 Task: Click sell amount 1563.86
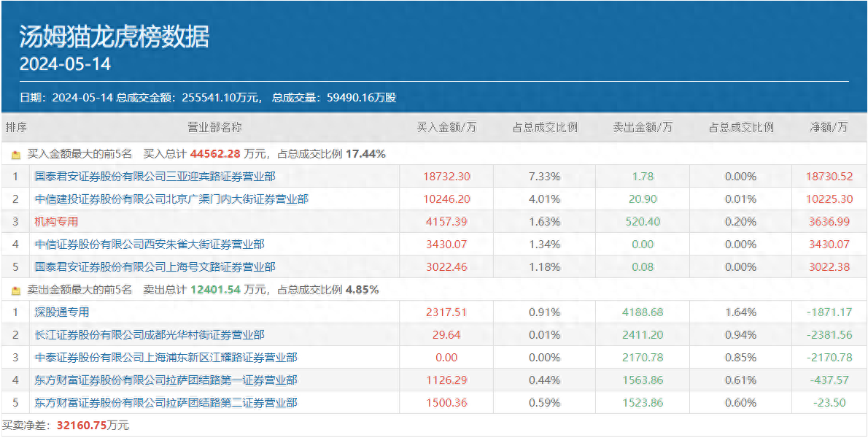click(x=643, y=380)
